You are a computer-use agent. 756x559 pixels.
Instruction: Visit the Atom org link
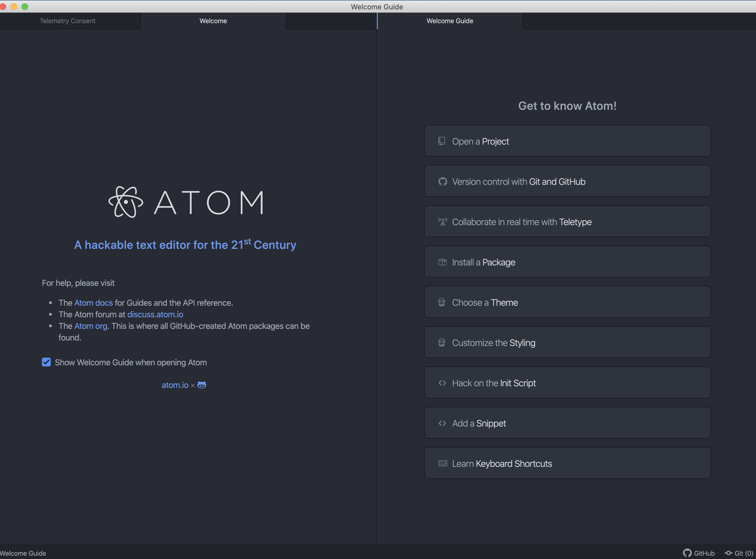(x=91, y=326)
